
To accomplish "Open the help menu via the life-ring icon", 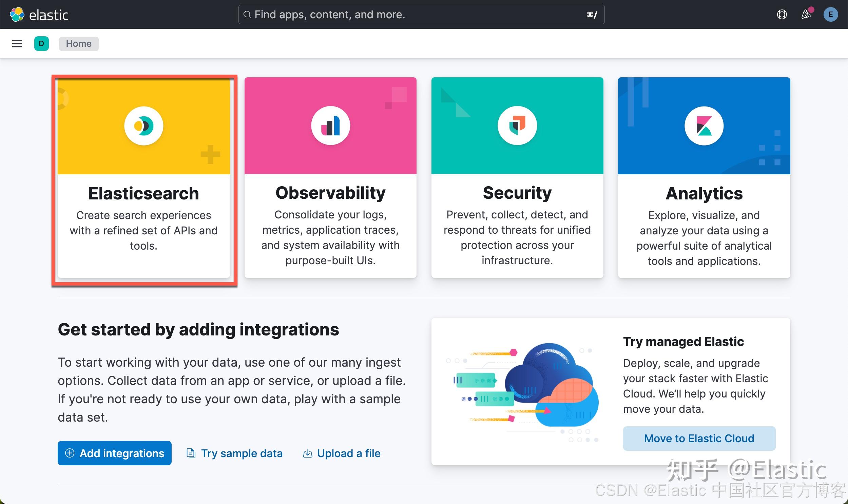I will tap(782, 14).
